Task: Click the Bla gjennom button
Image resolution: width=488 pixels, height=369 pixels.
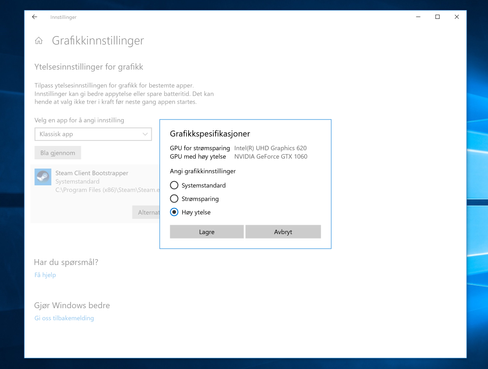Action: coord(58,153)
